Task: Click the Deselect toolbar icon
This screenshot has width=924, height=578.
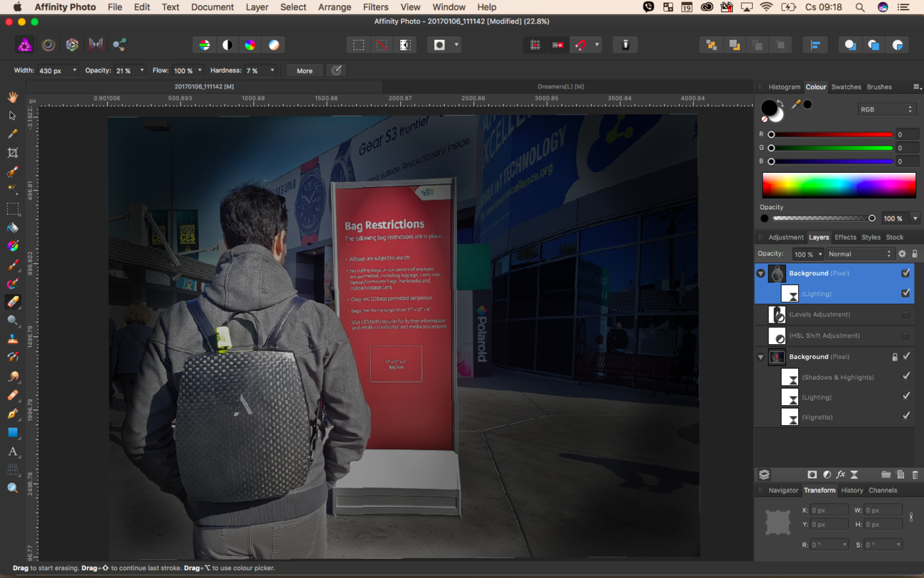Action: tap(382, 45)
